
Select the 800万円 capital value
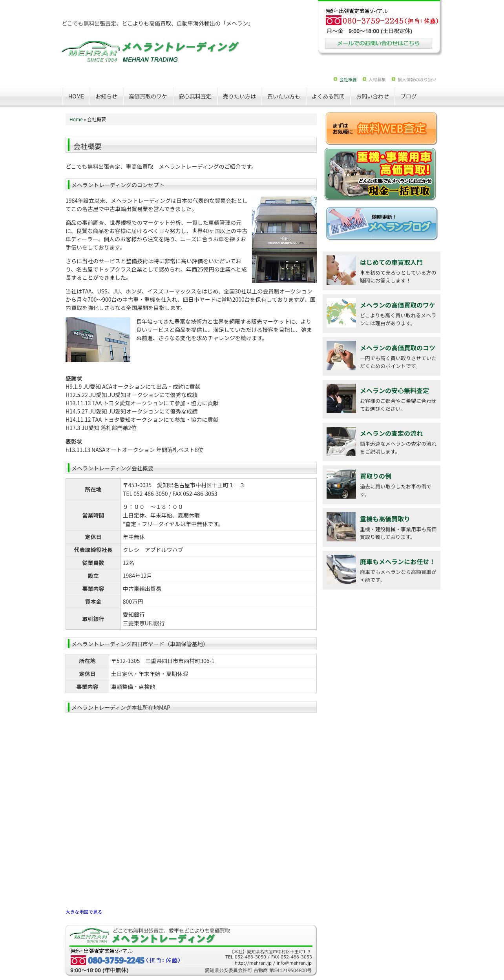[x=133, y=602]
